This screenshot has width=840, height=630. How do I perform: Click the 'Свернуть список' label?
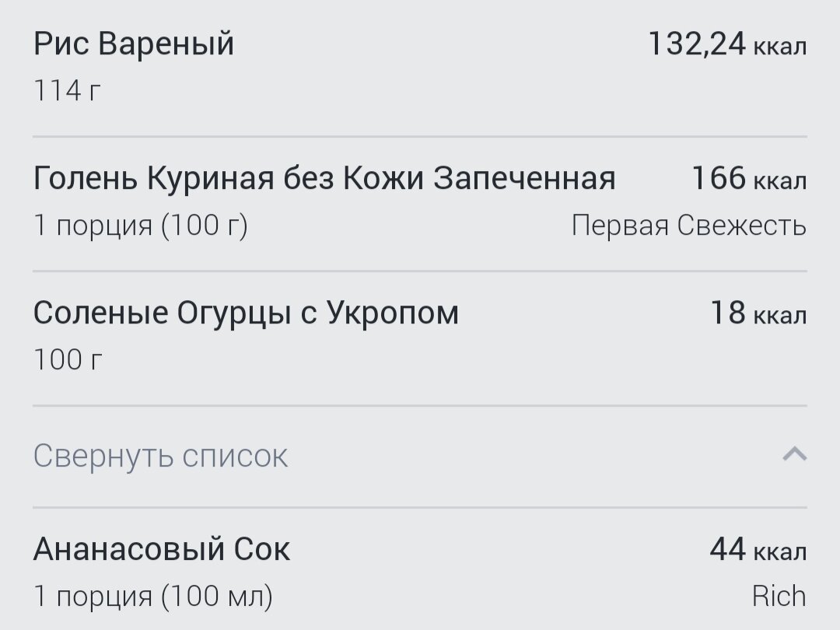point(161,456)
